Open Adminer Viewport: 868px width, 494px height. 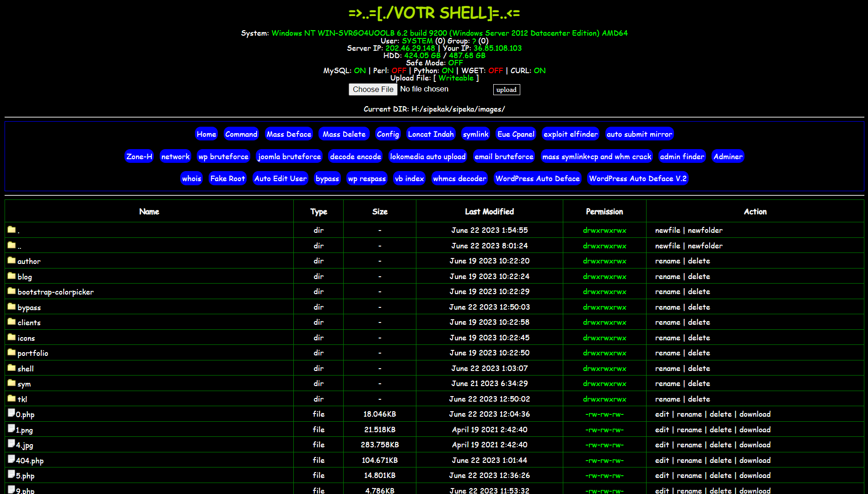(728, 156)
